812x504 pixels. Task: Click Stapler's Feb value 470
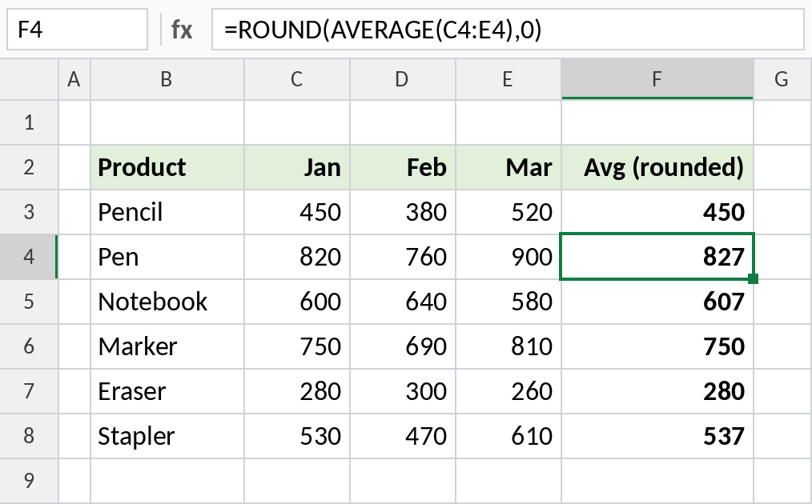coord(402,436)
